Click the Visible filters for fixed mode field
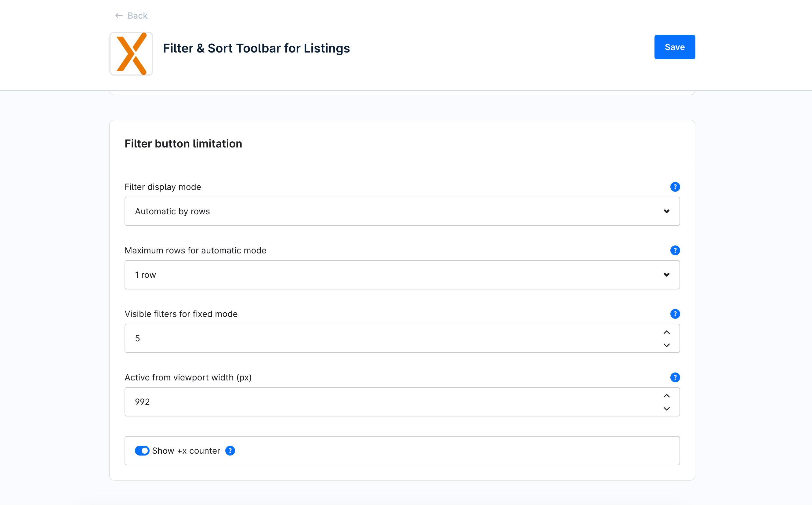812x505 pixels. tap(402, 338)
